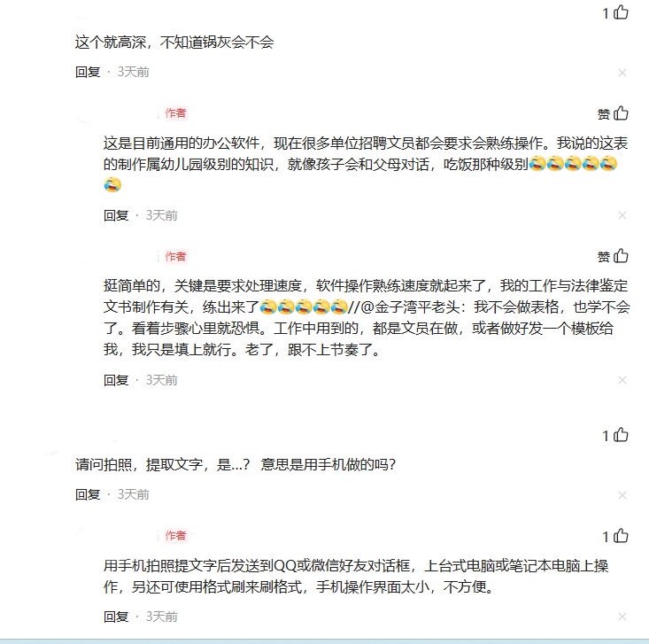Click the 作者 badge on 挺简单的 reply

click(x=175, y=256)
